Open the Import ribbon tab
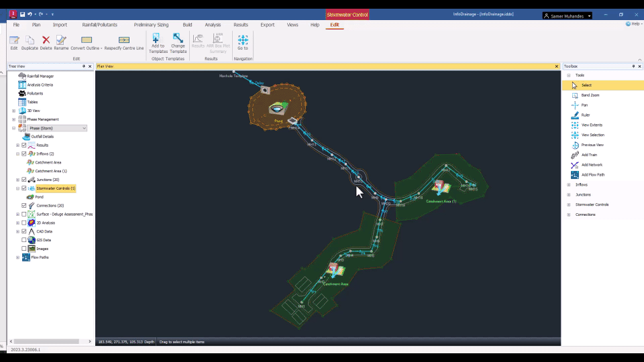The height and width of the screenshot is (362, 644). point(60,25)
